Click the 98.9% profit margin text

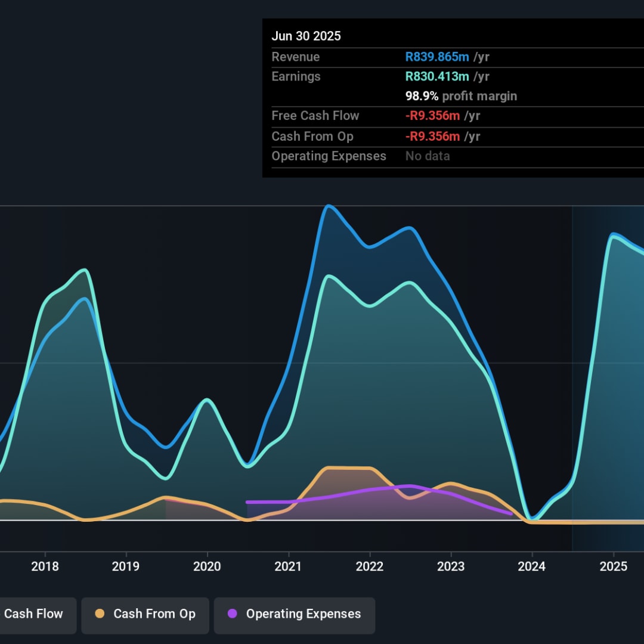click(x=461, y=96)
